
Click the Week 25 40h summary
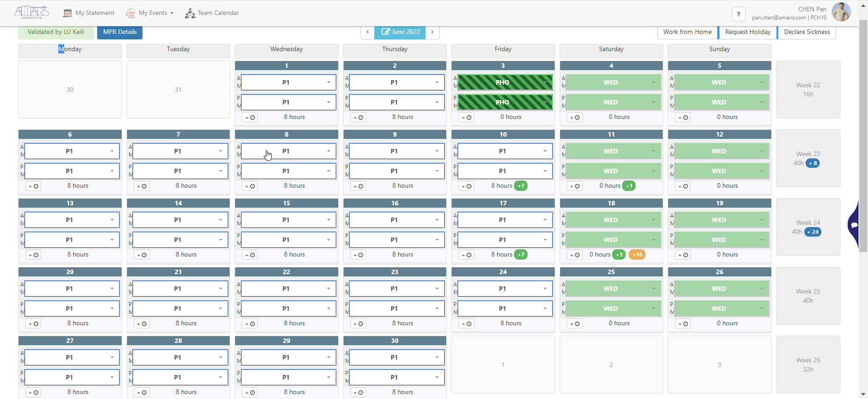click(x=808, y=296)
